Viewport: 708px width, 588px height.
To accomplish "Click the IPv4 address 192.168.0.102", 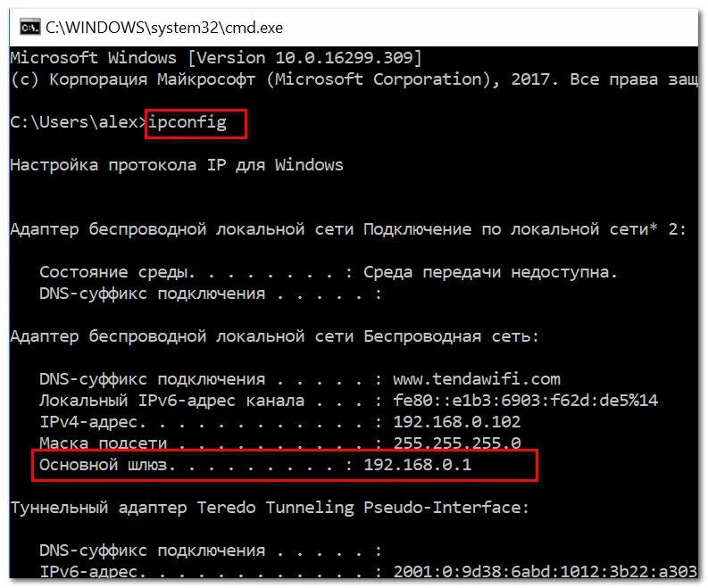I will click(x=457, y=421).
